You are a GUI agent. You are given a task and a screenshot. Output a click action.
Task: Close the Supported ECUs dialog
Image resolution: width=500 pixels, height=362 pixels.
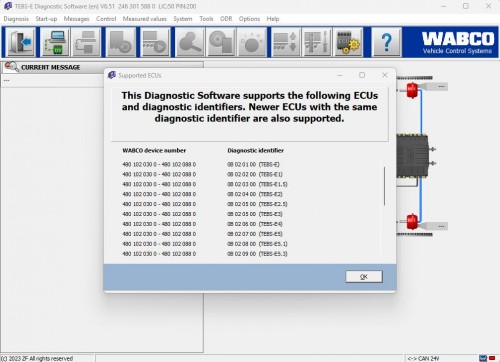[x=385, y=75]
